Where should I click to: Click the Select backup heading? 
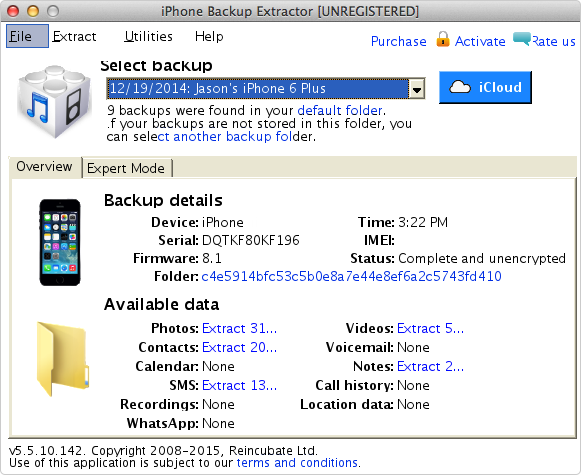click(156, 66)
